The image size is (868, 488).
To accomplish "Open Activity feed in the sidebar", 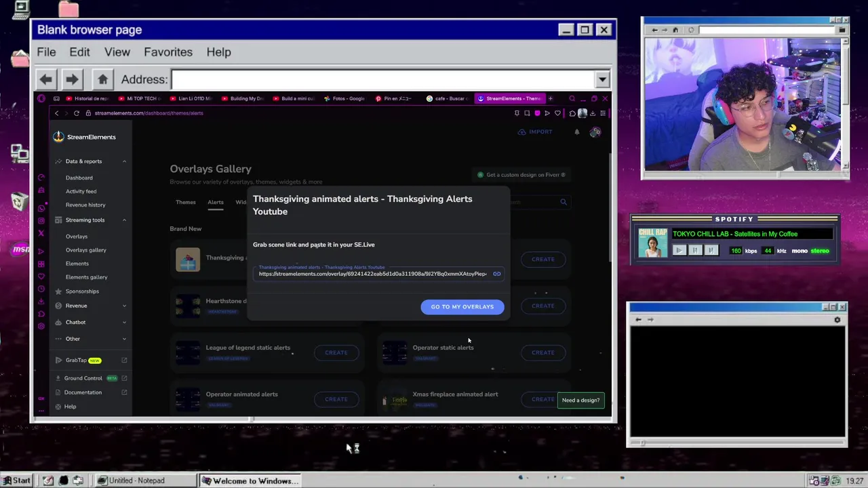I will (x=81, y=191).
